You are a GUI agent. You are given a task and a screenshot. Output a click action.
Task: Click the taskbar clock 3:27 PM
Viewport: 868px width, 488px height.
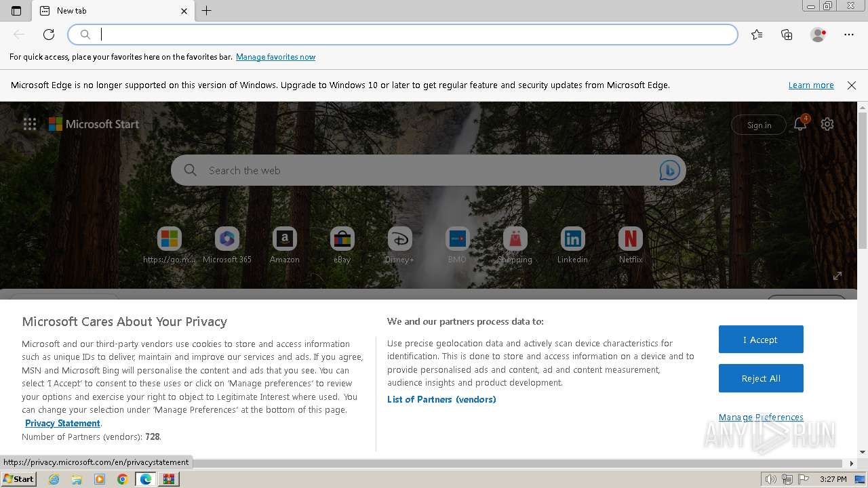[x=833, y=479]
